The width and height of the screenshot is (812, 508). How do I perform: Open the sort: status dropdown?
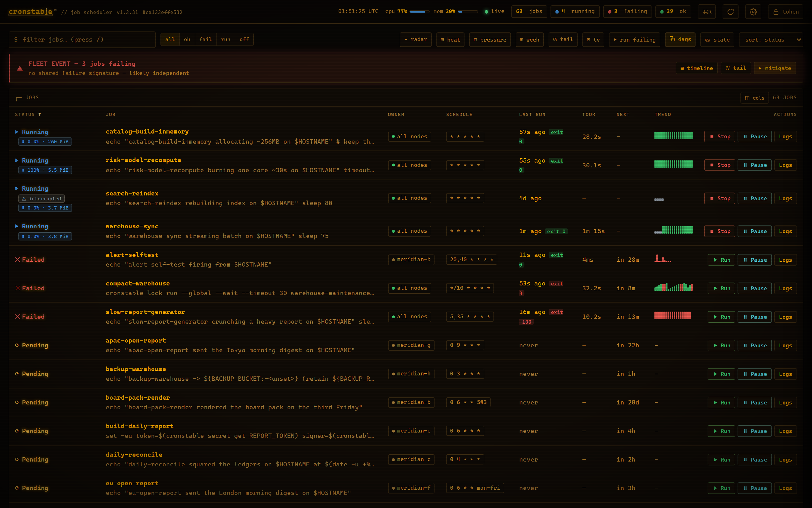pyautogui.click(x=771, y=40)
